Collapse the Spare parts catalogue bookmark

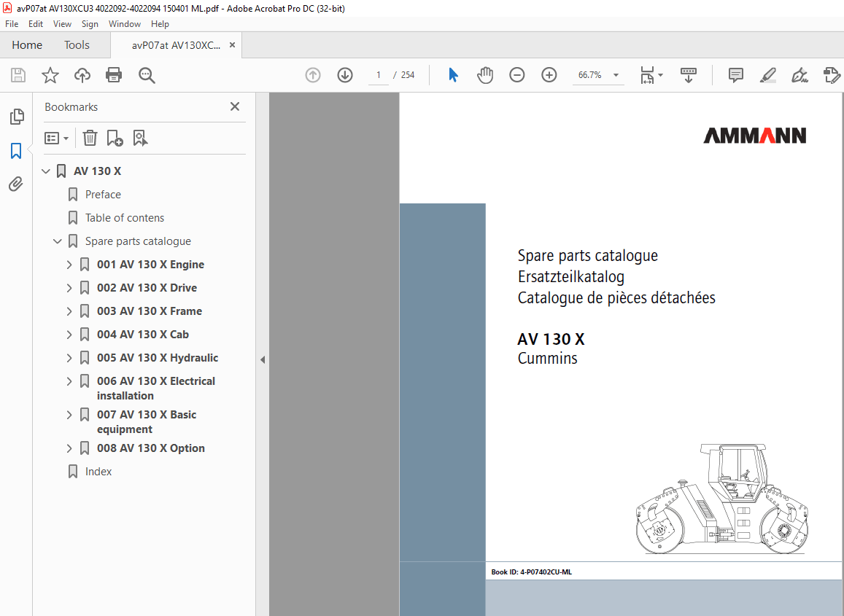click(x=57, y=241)
